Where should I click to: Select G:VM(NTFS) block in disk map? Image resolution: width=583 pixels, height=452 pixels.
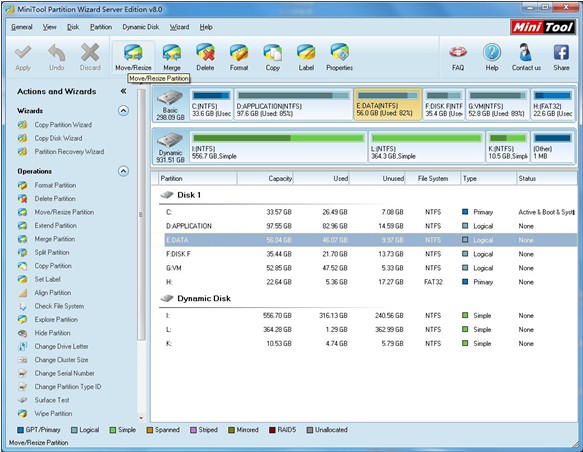pyautogui.click(x=497, y=104)
